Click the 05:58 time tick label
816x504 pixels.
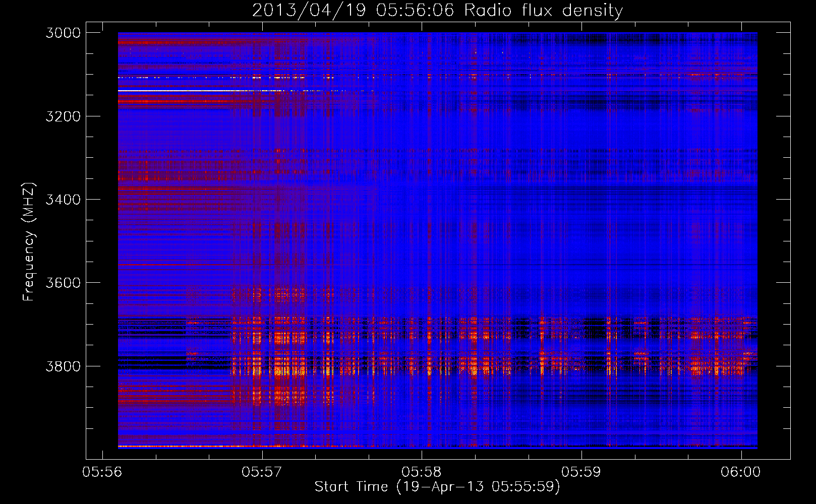click(422, 472)
